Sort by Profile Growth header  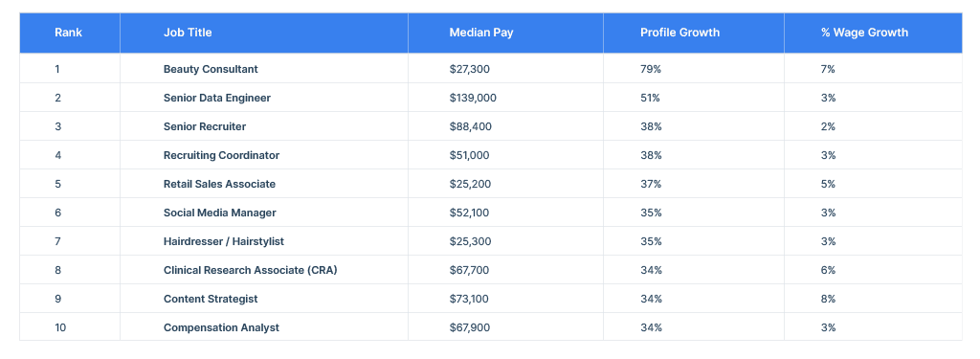tap(680, 33)
